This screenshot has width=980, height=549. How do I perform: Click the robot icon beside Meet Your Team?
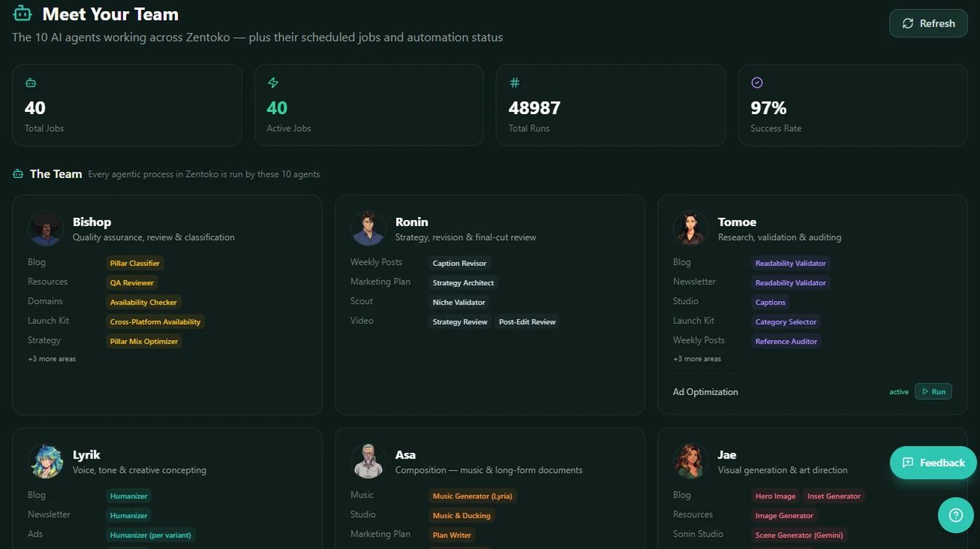(22, 13)
